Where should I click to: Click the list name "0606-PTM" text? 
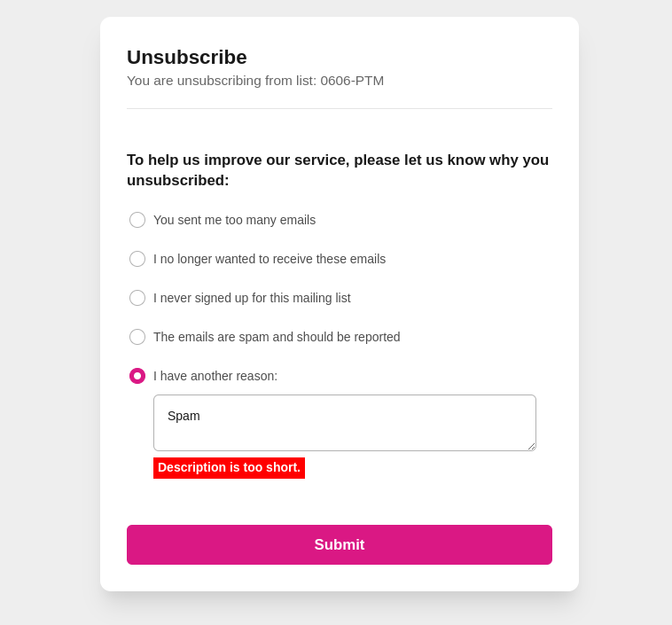click(352, 81)
